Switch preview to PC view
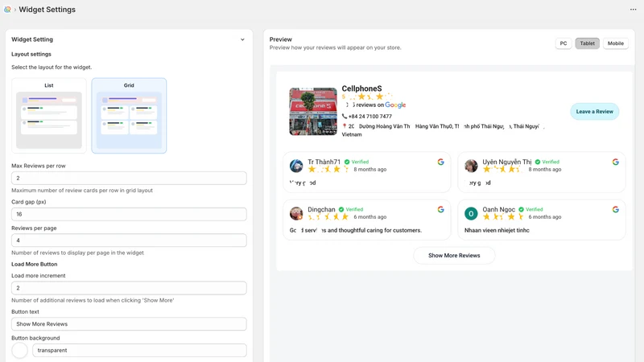Image resolution: width=644 pixels, height=362 pixels. [563, 43]
